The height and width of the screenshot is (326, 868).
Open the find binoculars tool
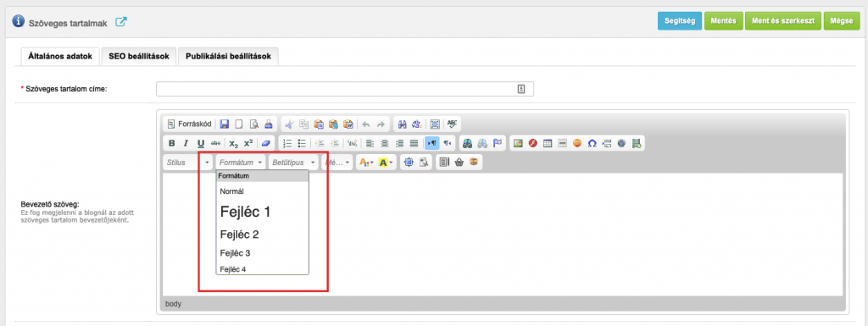pyautogui.click(x=403, y=124)
